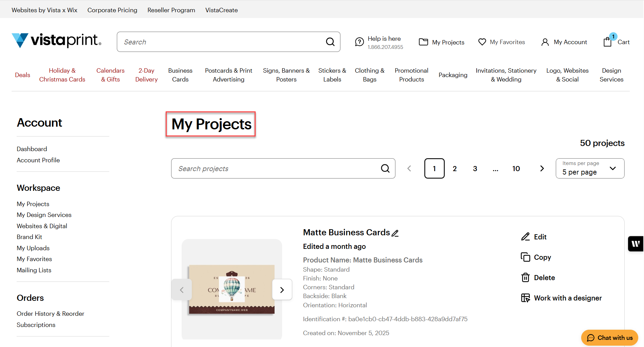
Task: Open Brand Kit in sidebar
Action: coord(30,237)
